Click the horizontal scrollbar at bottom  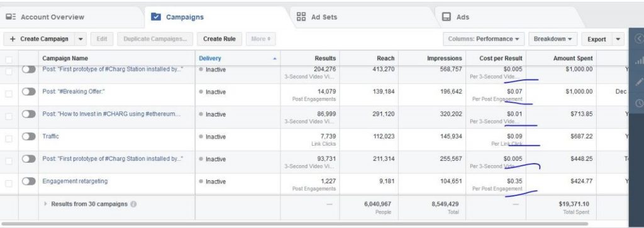[312, 224]
